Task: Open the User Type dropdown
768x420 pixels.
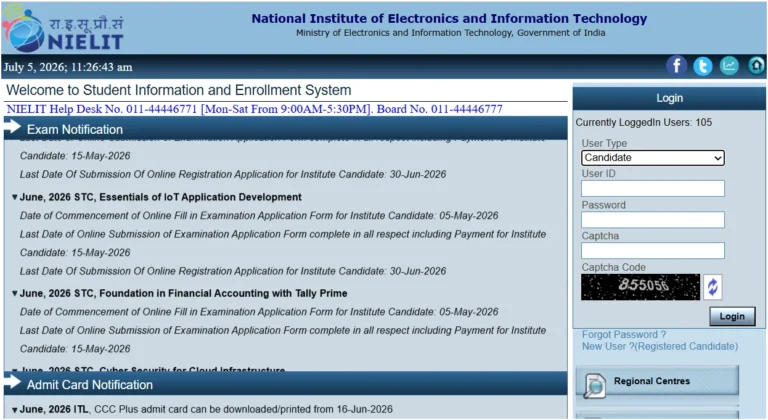Action: tap(653, 158)
